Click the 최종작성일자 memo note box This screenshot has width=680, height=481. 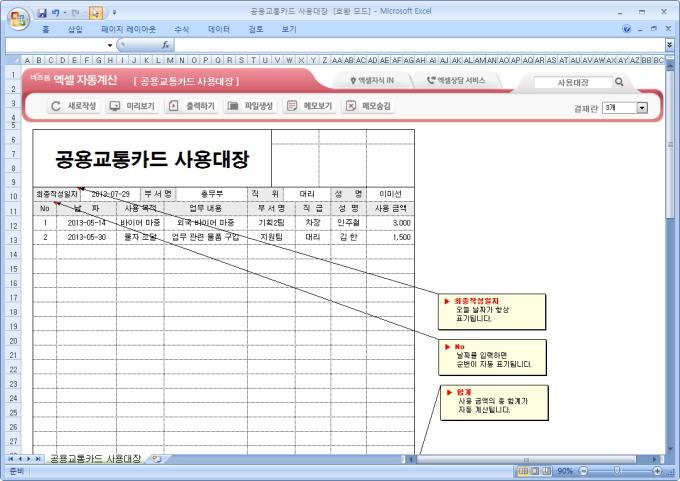click(x=492, y=312)
